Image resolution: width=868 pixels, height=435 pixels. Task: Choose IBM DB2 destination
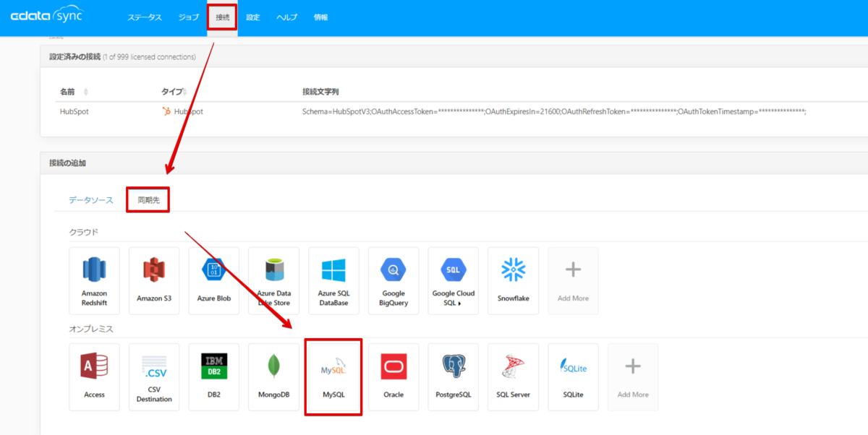click(x=214, y=377)
